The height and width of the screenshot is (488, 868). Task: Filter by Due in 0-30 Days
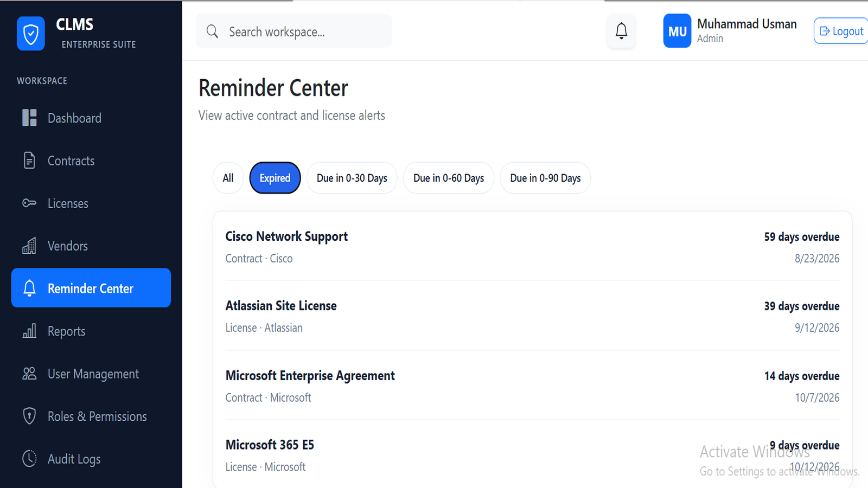352,178
